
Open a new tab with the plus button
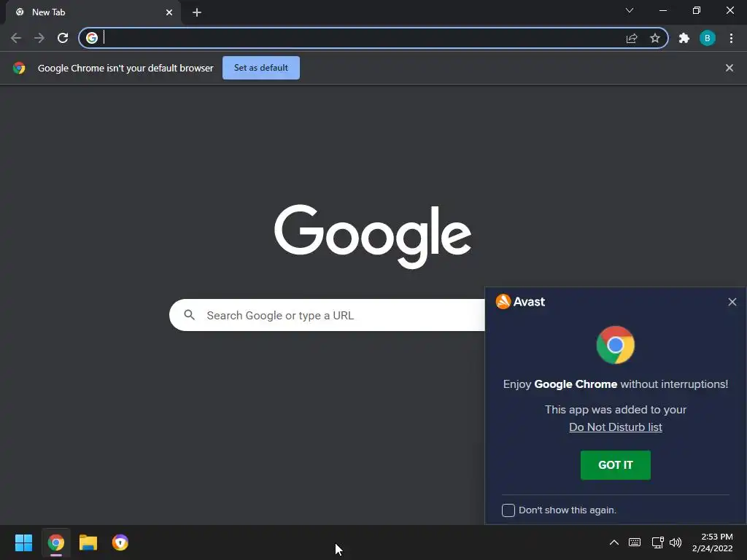tap(197, 12)
